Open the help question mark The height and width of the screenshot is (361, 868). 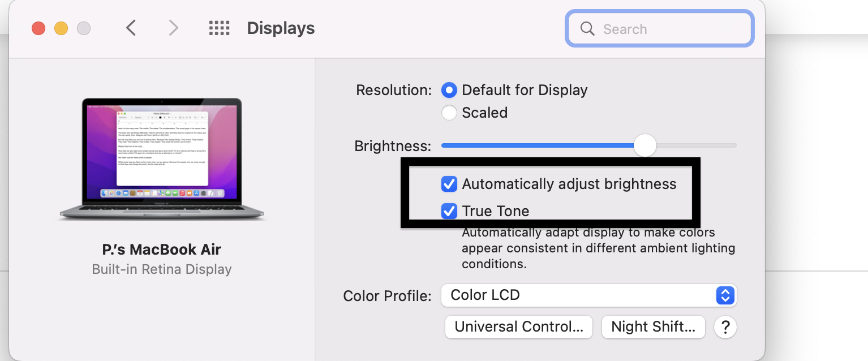click(725, 327)
